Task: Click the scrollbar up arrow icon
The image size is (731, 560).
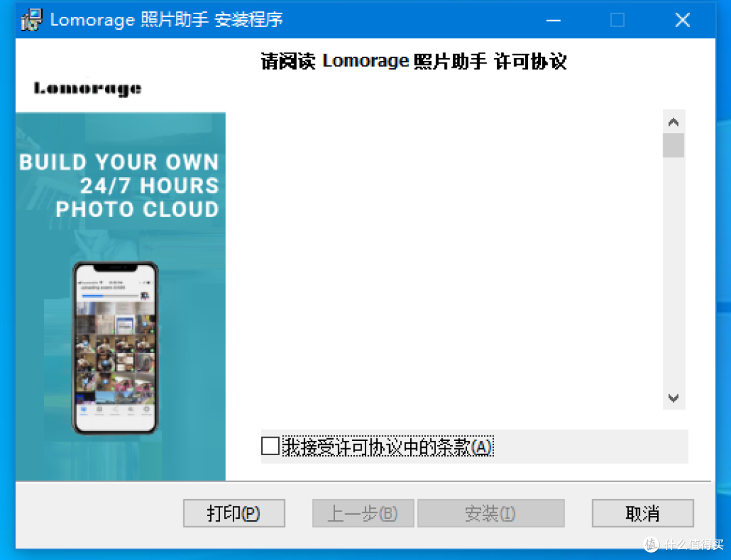Action: click(x=673, y=121)
